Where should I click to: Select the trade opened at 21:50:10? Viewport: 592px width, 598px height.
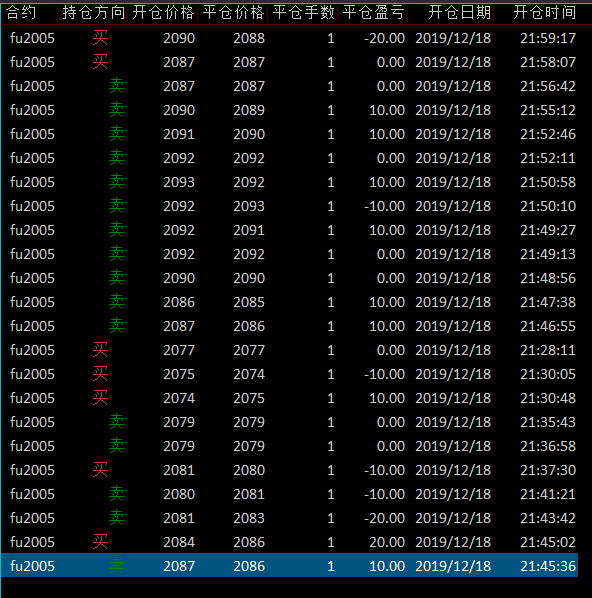(x=290, y=206)
